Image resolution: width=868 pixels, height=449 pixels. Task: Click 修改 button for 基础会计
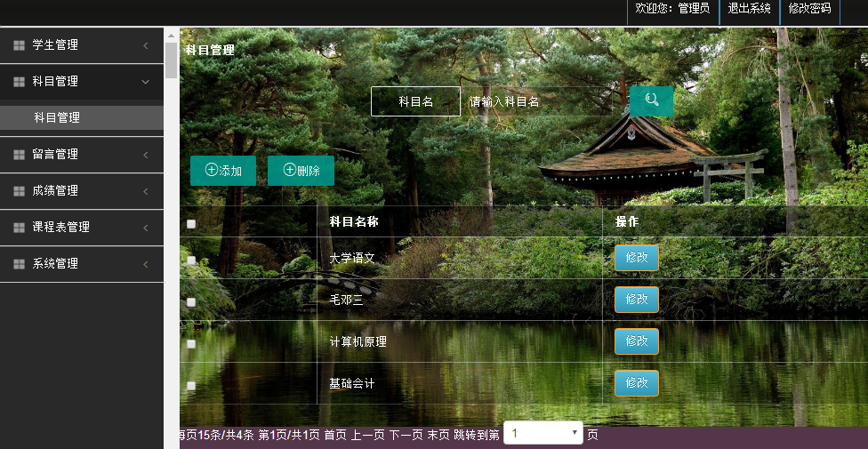[637, 383]
